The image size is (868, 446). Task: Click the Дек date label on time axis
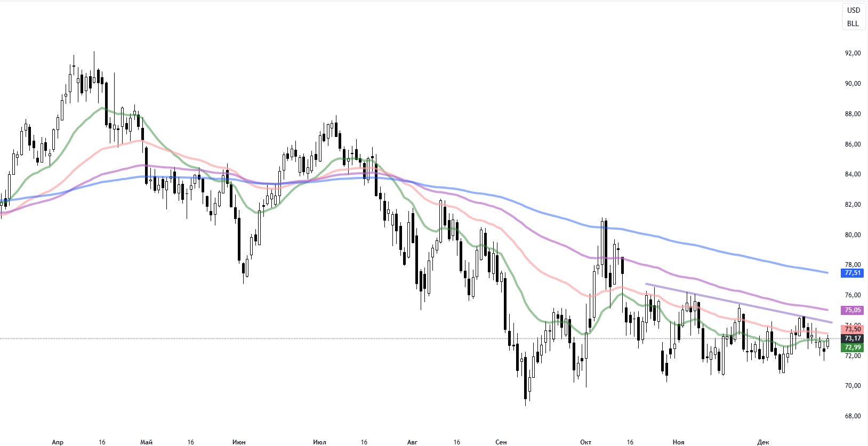763,442
